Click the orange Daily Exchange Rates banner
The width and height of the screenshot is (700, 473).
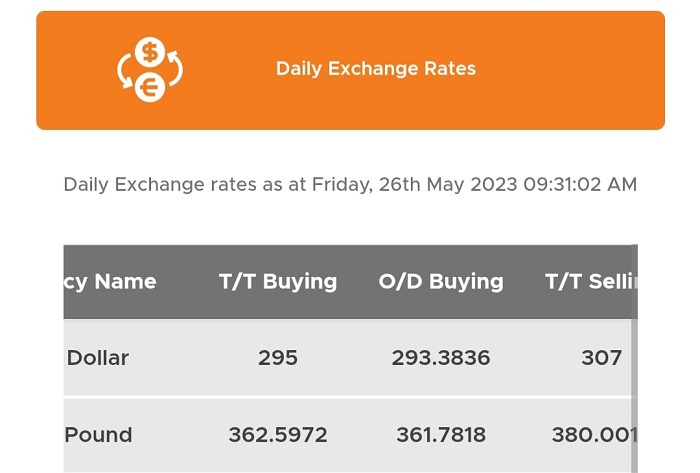[x=350, y=71]
